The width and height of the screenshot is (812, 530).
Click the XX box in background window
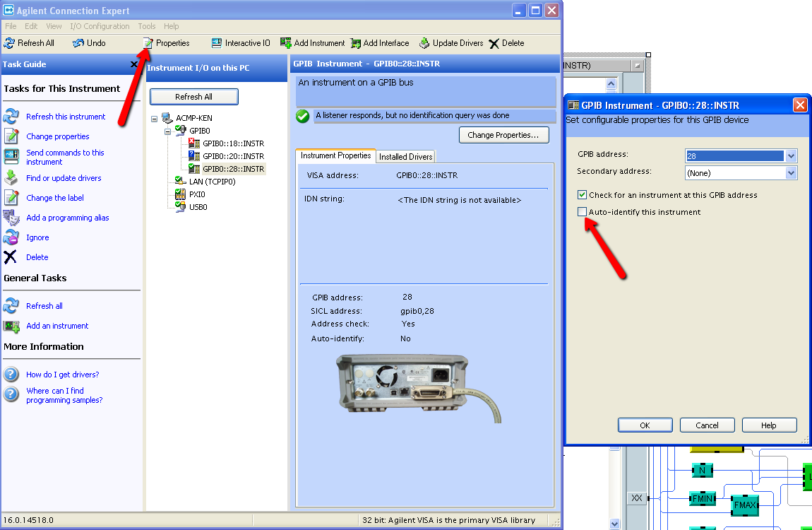[x=637, y=498]
